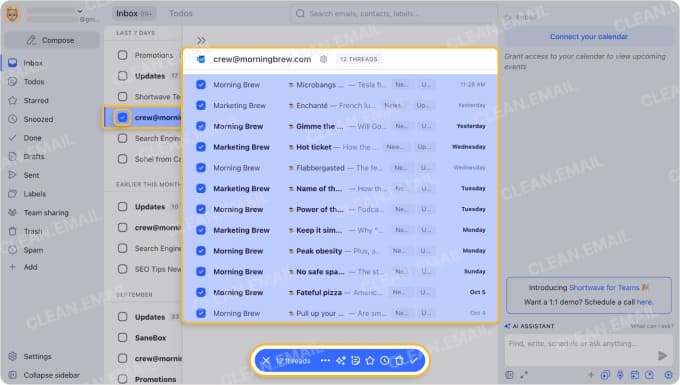Click 'What can I ask?' link
680x385 pixels.
point(651,326)
